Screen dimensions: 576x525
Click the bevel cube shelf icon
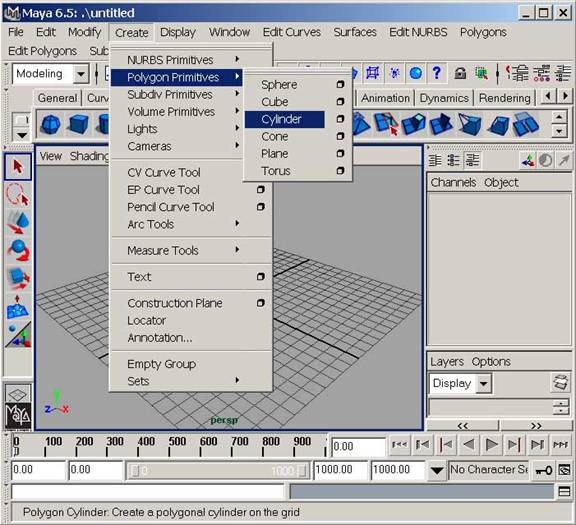pyautogui.click(x=498, y=125)
